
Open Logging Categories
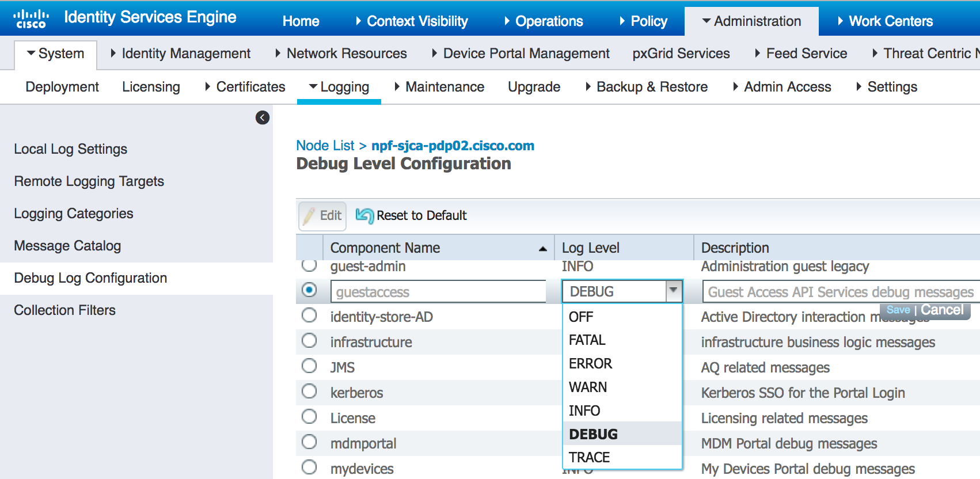(x=73, y=214)
